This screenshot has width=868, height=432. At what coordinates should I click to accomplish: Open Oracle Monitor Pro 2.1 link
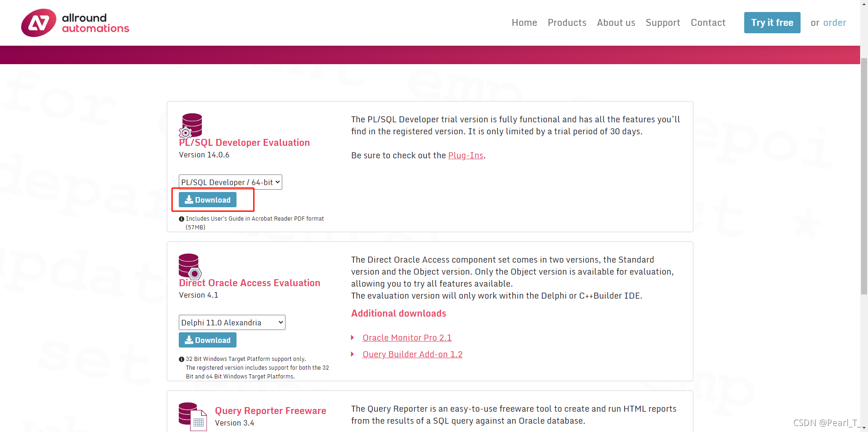[407, 338]
